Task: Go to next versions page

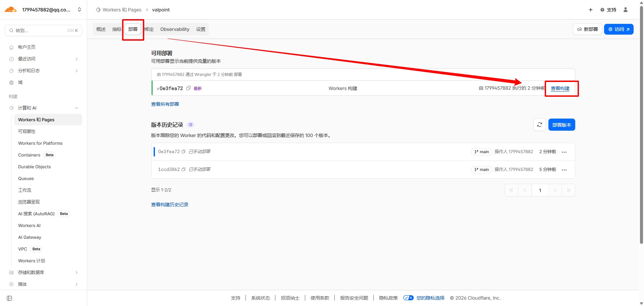Action: coord(555,190)
